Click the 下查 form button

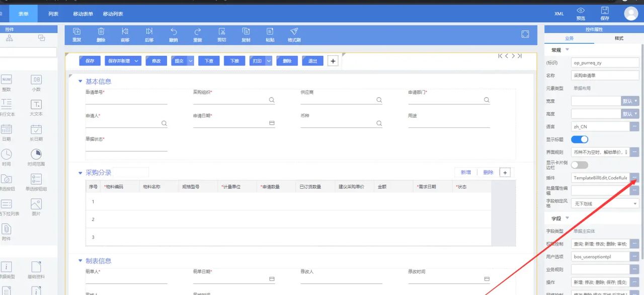209,61
